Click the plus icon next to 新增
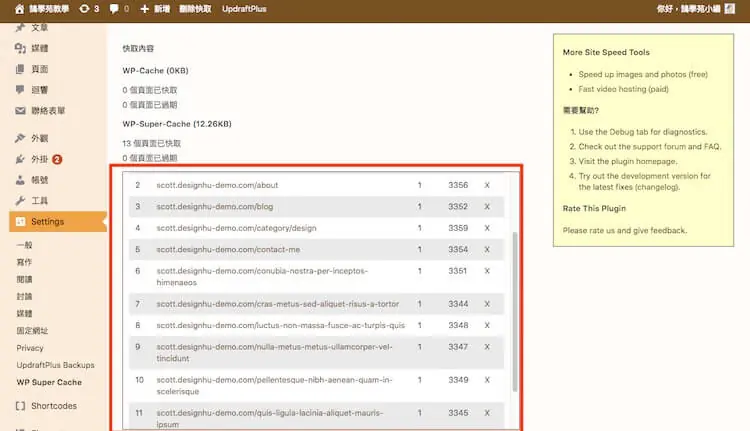Viewport: 750px width, 431px height. [x=144, y=9]
